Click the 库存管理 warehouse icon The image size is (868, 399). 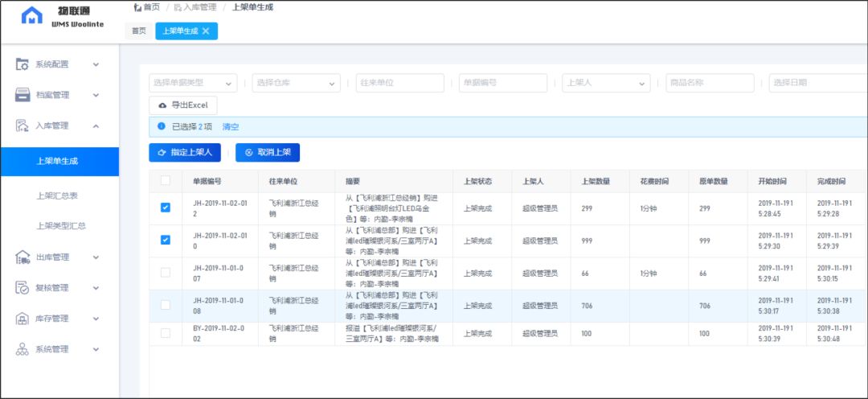23,319
